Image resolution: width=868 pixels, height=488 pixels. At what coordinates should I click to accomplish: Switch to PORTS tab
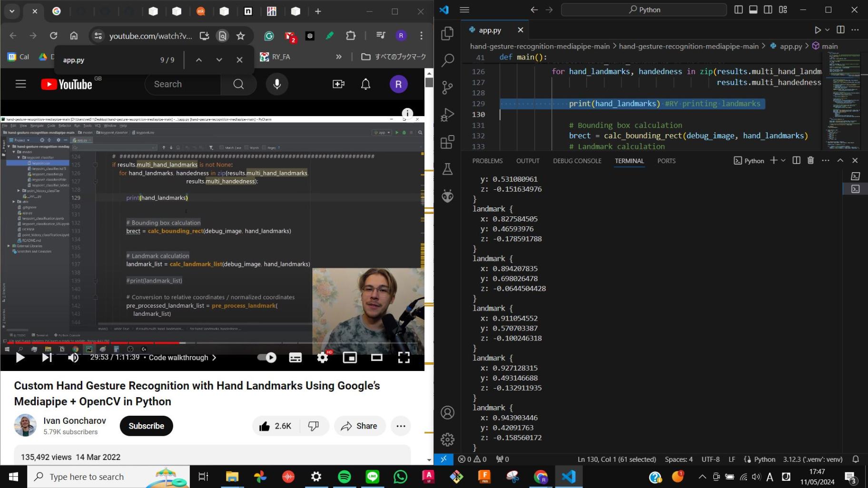point(666,161)
